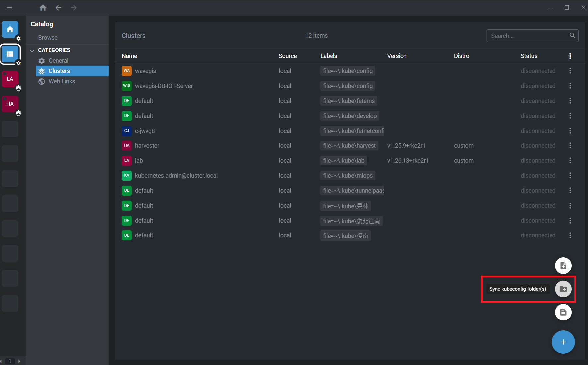
Task: Click into the Search field
Action: point(528,36)
